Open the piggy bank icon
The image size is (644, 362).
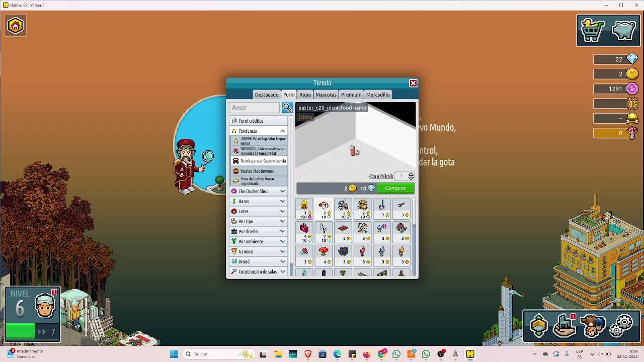(x=623, y=31)
